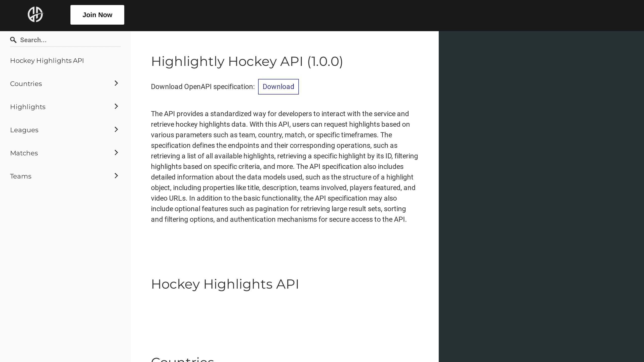
Task: Select Hockey Highlights API menu item
Action: pyautogui.click(x=47, y=61)
